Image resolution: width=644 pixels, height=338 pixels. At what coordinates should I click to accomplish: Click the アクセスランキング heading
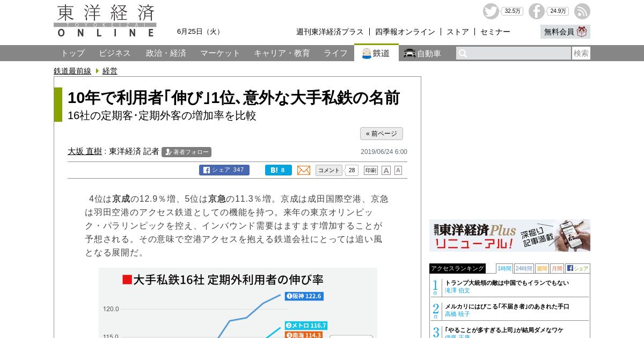pyautogui.click(x=457, y=268)
